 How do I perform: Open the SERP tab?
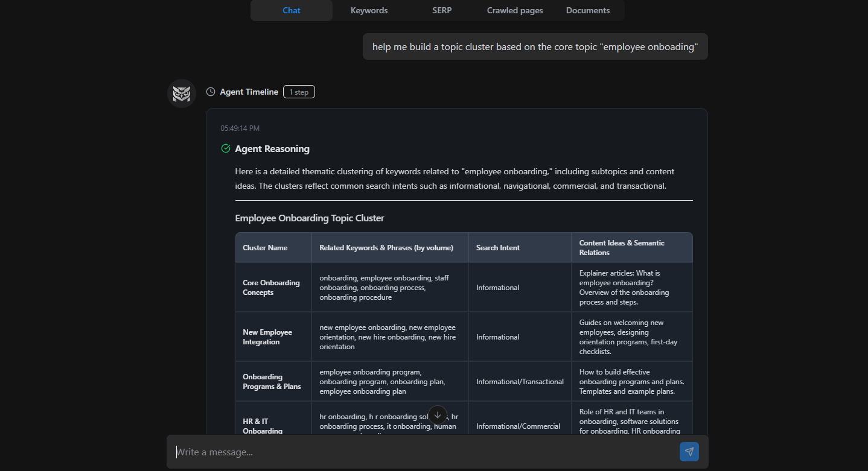(x=441, y=10)
